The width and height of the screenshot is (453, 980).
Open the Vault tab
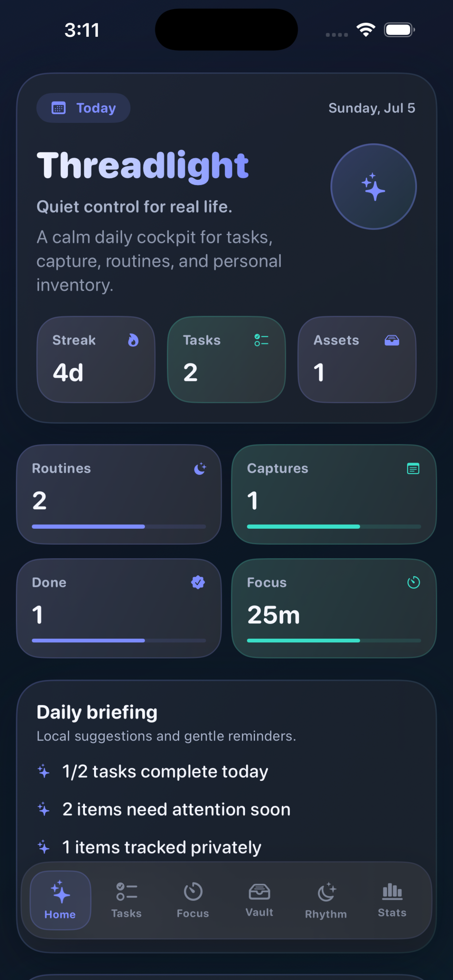259,900
